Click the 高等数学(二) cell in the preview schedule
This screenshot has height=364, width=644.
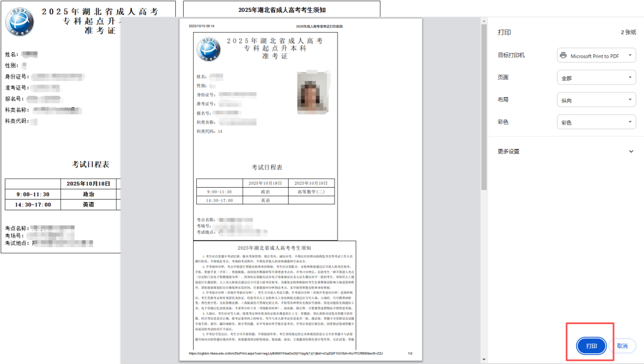coord(311,192)
